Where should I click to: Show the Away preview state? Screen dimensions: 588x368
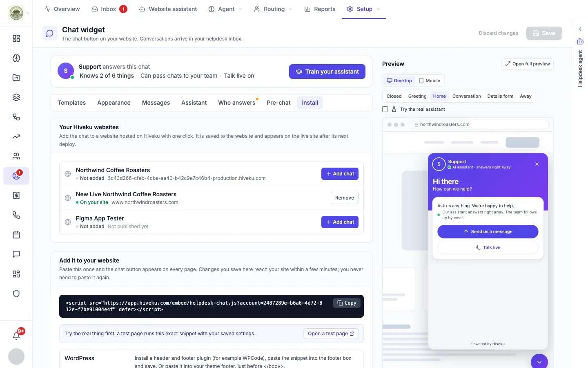tap(526, 96)
